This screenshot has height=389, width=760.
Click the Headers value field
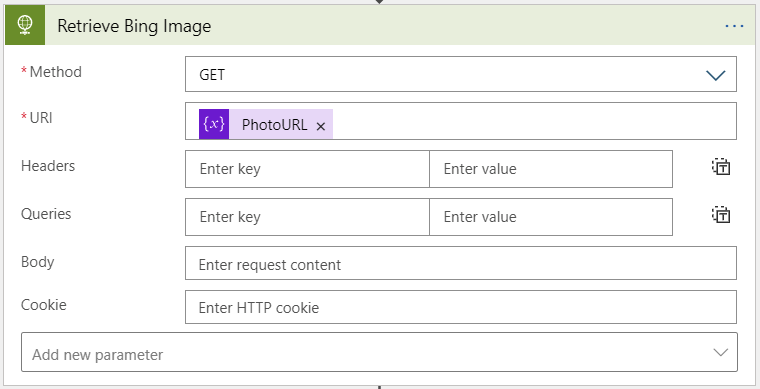pyautogui.click(x=551, y=169)
